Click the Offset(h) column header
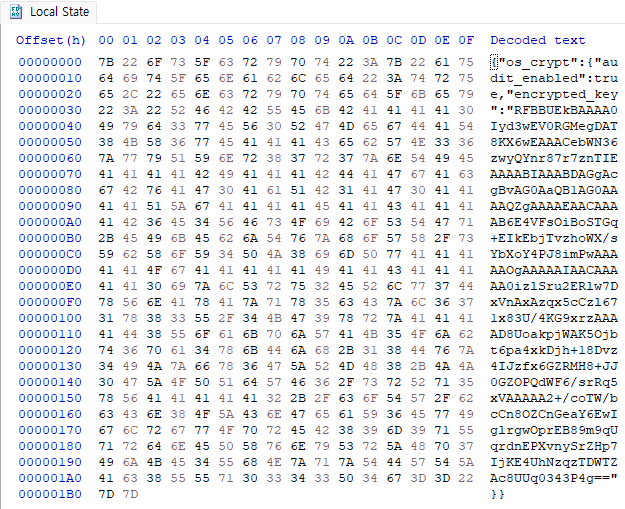 click(51, 40)
